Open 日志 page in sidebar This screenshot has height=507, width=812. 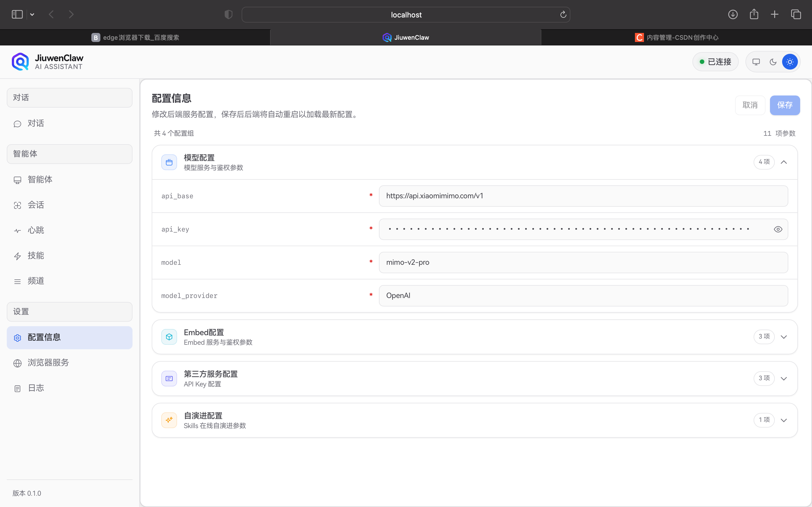pyautogui.click(x=36, y=388)
